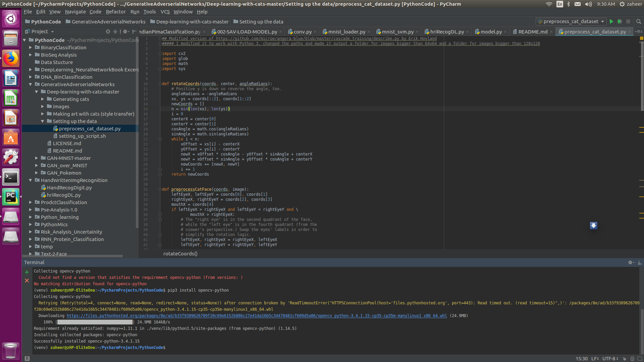Viewport: 644px width, 362px height.
Task: Click the Run button to execute script
Action: 611,22
